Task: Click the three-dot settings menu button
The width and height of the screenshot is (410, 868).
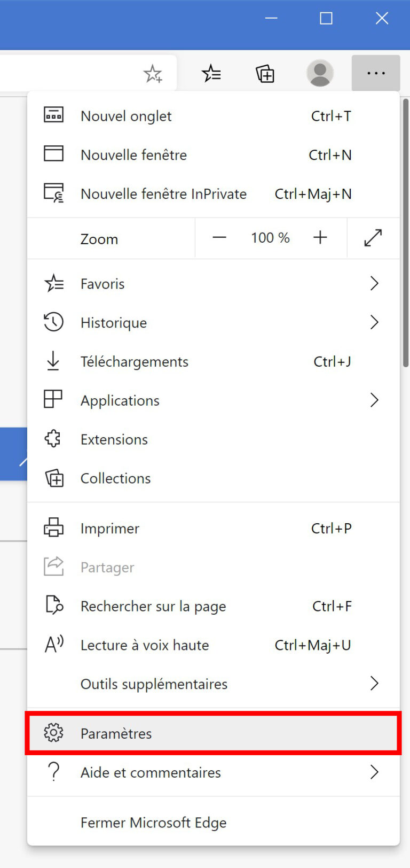Action: 376,73
